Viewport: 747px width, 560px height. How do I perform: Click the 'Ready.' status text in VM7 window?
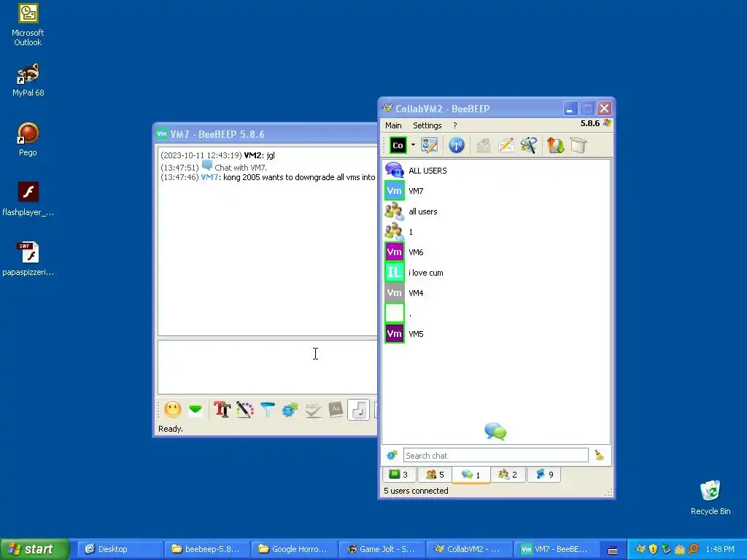click(x=171, y=429)
